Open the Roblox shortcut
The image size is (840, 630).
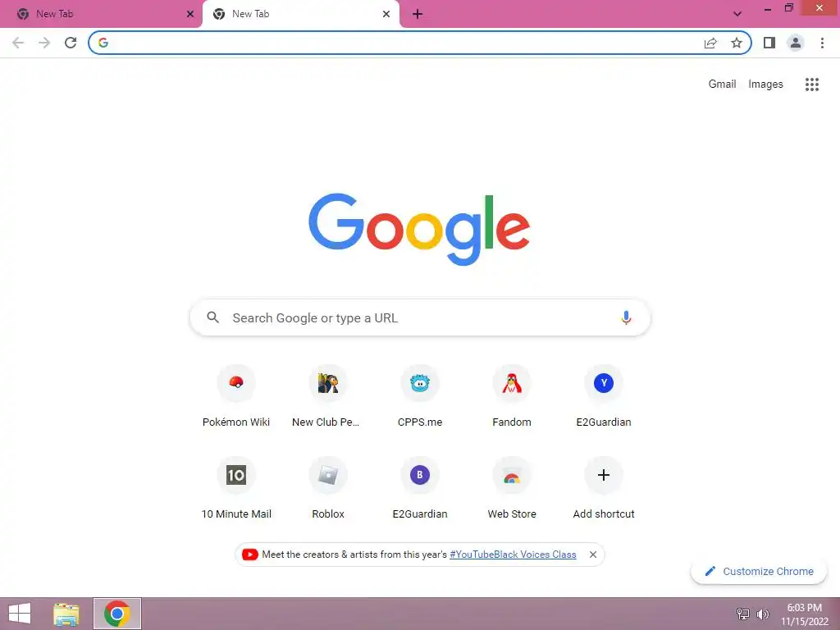(x=328, y=488)
